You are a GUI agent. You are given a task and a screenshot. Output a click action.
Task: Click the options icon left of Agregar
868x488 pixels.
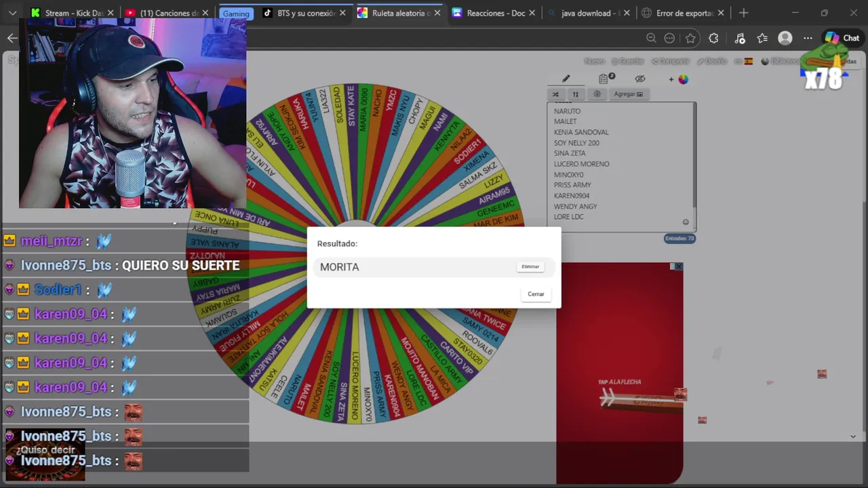coord(597,94)
